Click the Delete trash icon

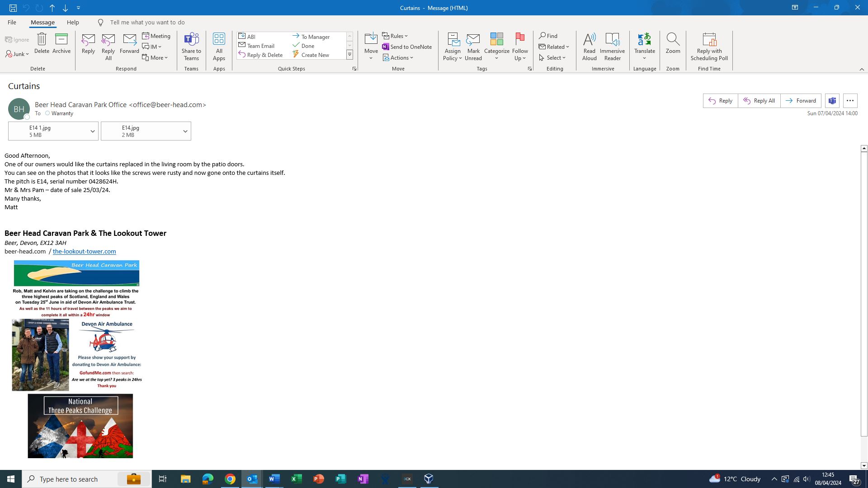[42, 40]
